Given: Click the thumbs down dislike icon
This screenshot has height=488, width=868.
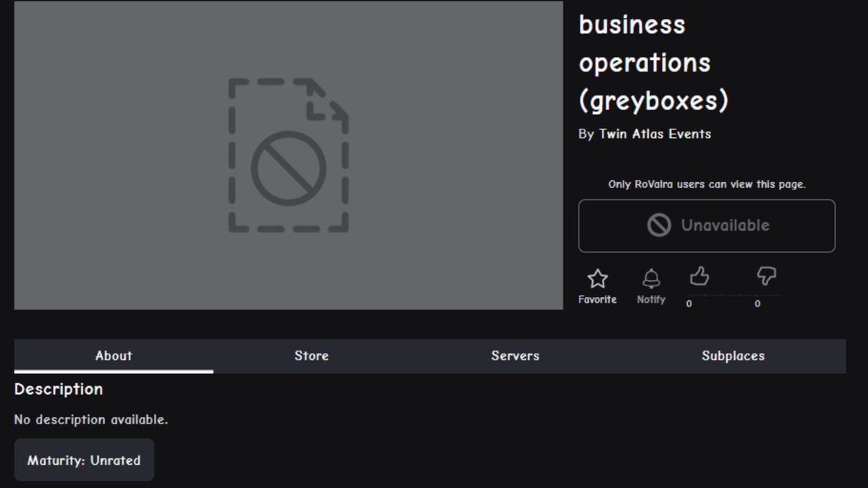Looking at the screenshot, I should (x=766, y=276).
